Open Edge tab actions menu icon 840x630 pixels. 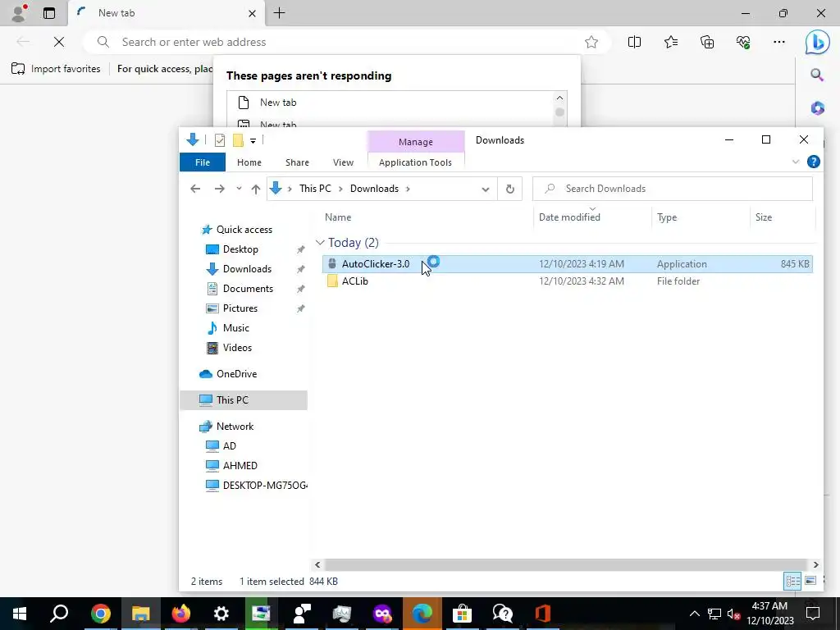click(x=49, y=13)
